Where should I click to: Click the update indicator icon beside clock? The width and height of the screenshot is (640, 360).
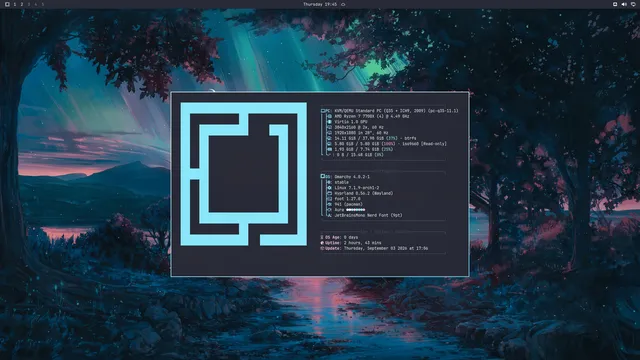click(x=343, y=4)
